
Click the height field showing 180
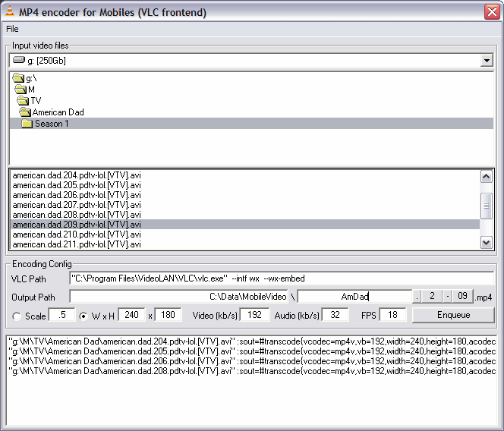pyautogui.click(x=168, y=315)
